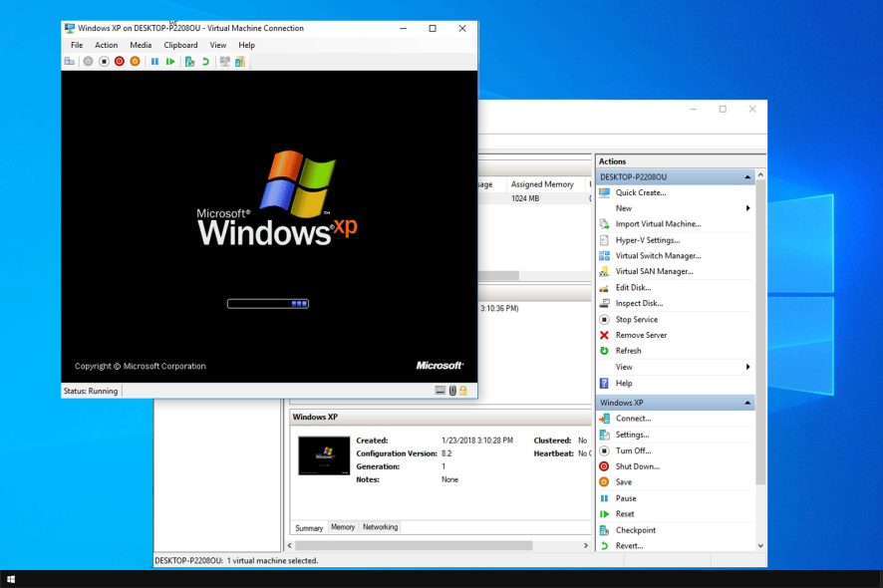Viewport: 883px width, 588px height.
Task: Switch to the Networking tab
Action: tap(380, 527)
